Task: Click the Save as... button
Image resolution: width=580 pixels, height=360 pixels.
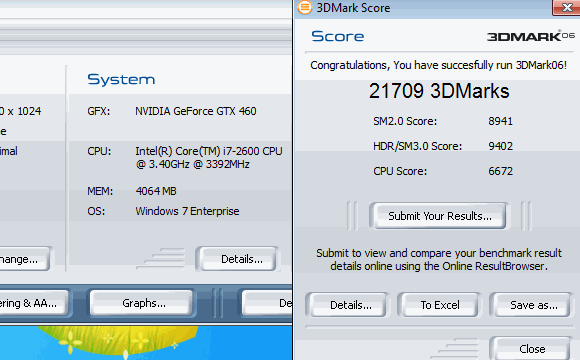Action: click(x=532, y=305)
